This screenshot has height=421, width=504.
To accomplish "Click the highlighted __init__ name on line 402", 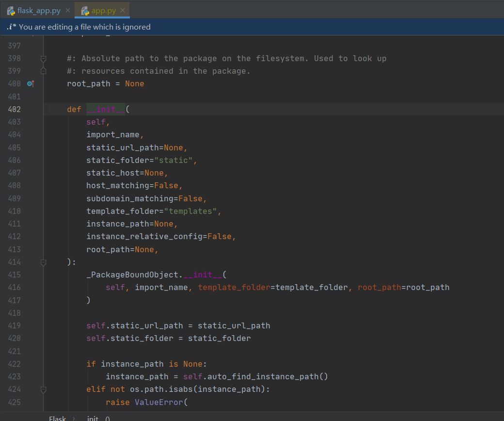I will tap(106, 110).
